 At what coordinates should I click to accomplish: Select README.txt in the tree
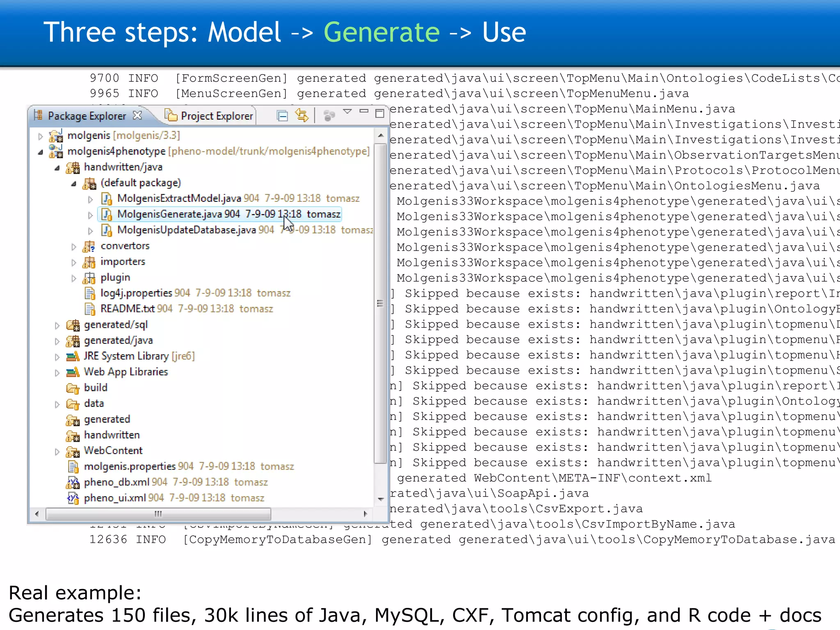point(179,309)
